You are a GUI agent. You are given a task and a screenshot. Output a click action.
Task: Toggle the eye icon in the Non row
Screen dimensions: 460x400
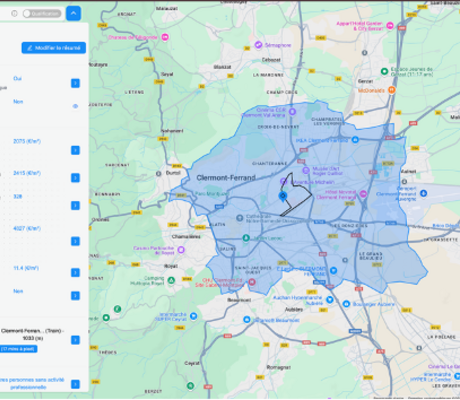(x=75, y=106)
